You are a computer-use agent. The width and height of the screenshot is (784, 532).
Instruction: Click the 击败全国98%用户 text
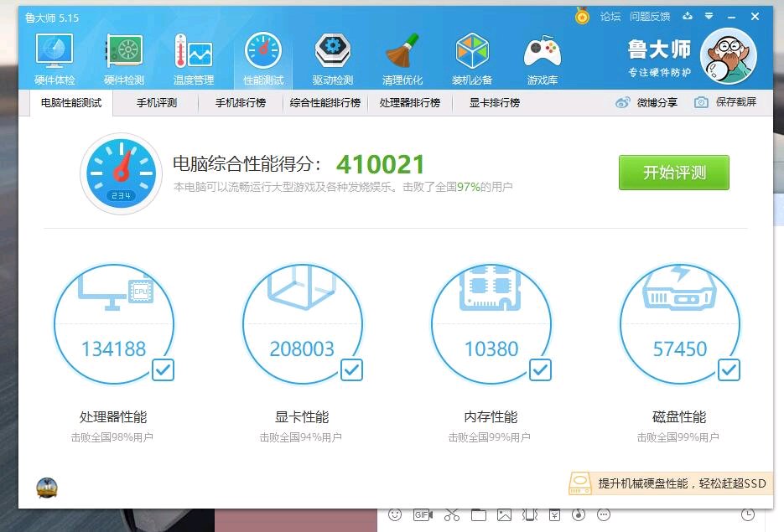112,437
